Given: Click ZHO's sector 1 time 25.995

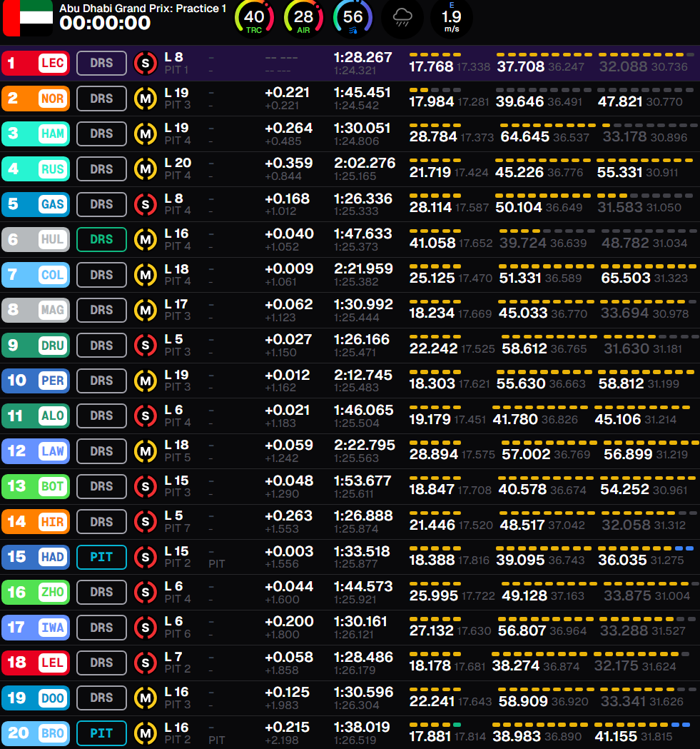Looking at the screenshot, I should [x=434, y=595].
